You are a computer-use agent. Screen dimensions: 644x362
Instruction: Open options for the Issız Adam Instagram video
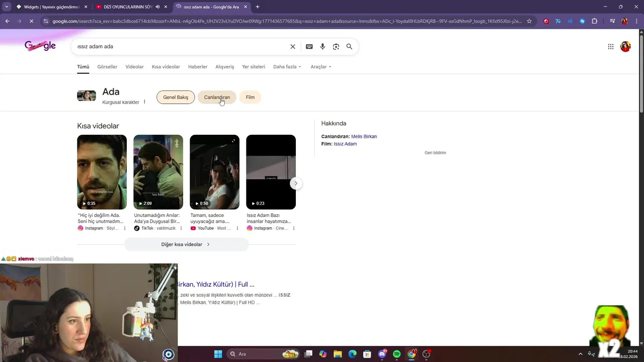(x=294, y=228)
